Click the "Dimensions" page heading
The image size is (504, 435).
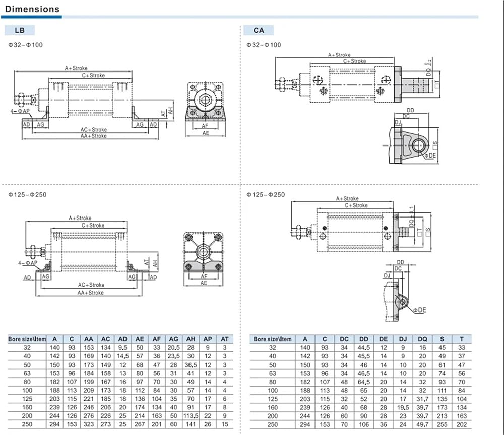tap(32, 9)
